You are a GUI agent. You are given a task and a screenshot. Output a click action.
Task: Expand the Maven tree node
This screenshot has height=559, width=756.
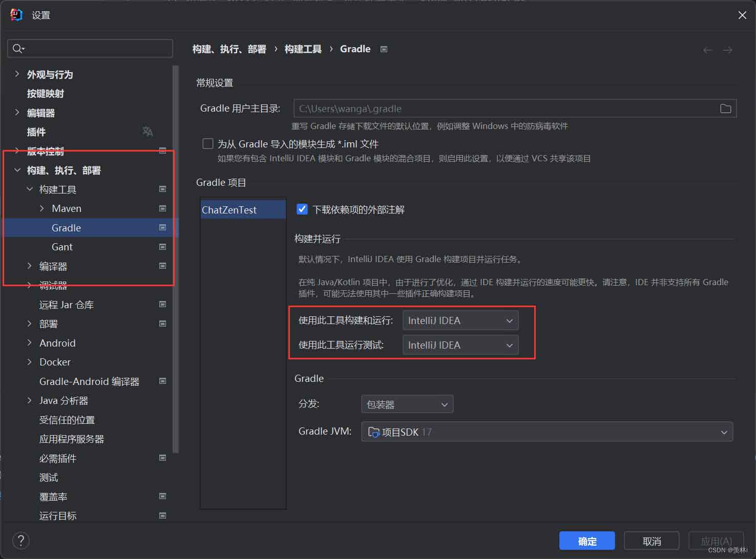coord(42,208)
